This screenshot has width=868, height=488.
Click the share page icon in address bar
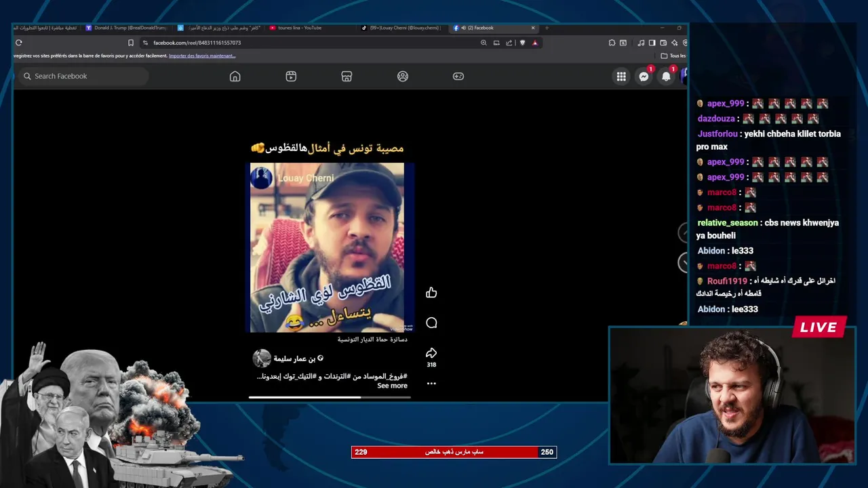pyautogui.click(x=509, y=43)
